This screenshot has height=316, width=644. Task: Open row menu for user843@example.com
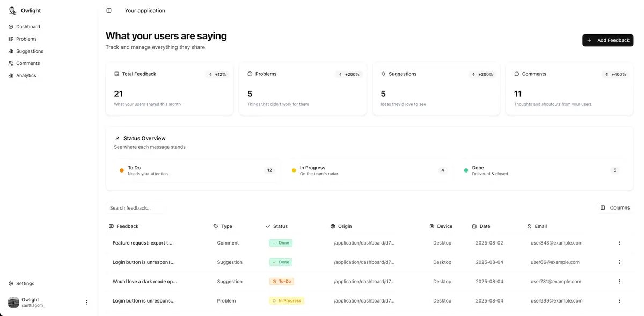(x=619, y=243)
